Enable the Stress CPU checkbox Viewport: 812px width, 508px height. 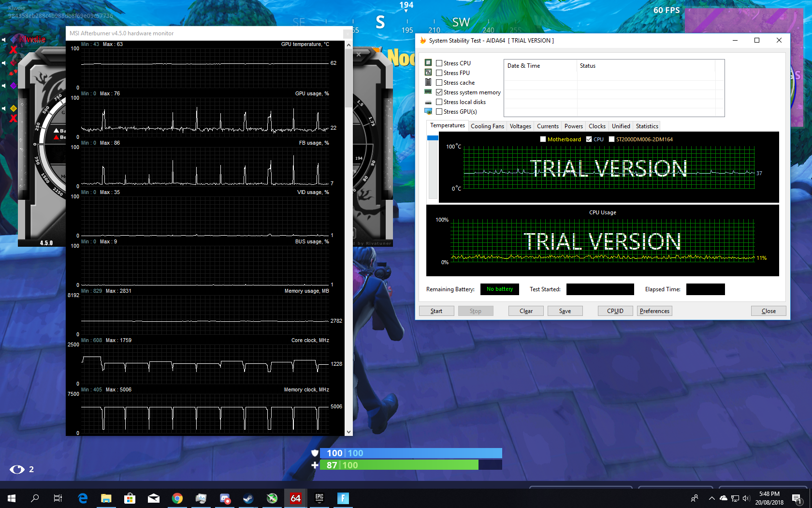pos(439,63)
